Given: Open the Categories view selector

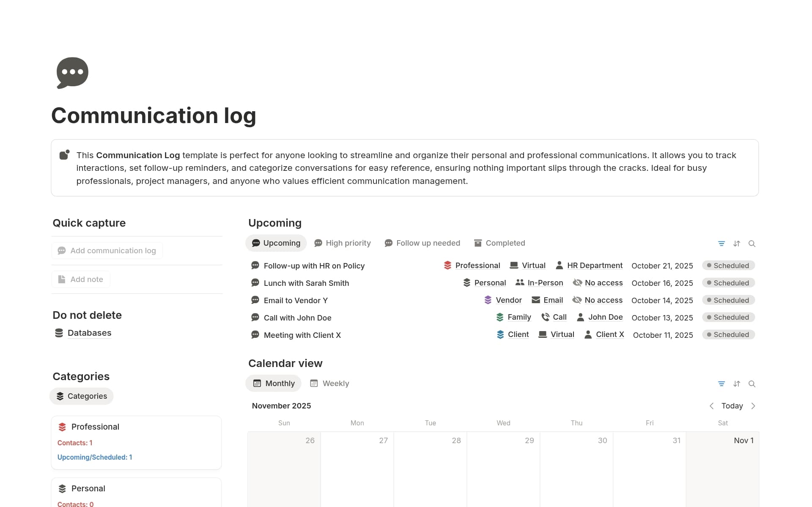Looking at the screenshot, I should click(x=81, y=396).
